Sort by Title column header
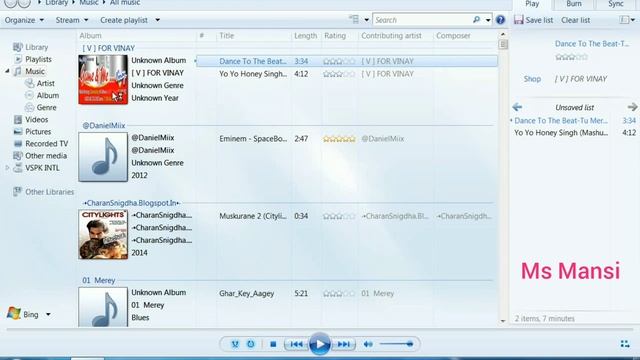The image size is (640, 360). 227,36
